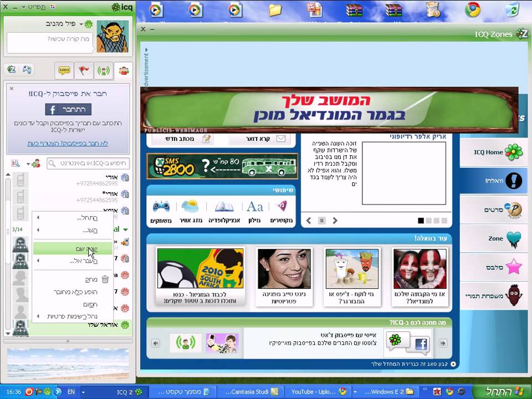
Task: Open המושב שלך advertisement banner
Action: [x=329, y=110]
